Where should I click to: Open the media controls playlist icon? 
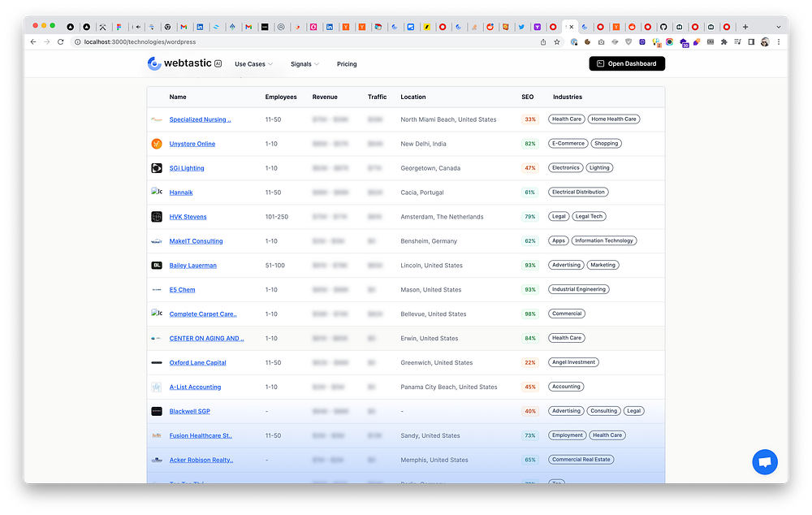737,42
